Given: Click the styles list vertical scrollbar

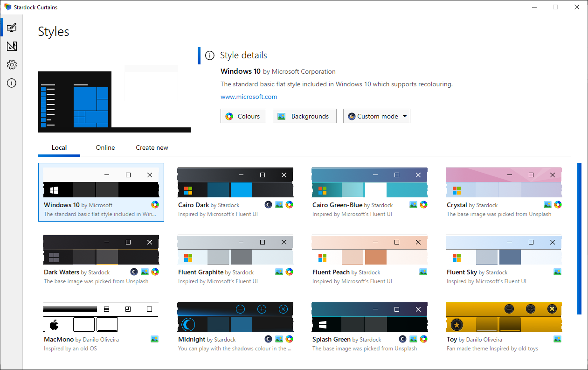Looking at the screenshot, I should pos(579,238).
